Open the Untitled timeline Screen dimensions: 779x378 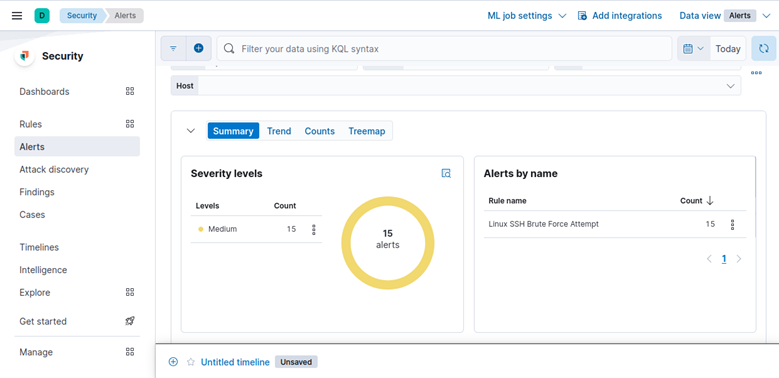click(x=235, y=362)
